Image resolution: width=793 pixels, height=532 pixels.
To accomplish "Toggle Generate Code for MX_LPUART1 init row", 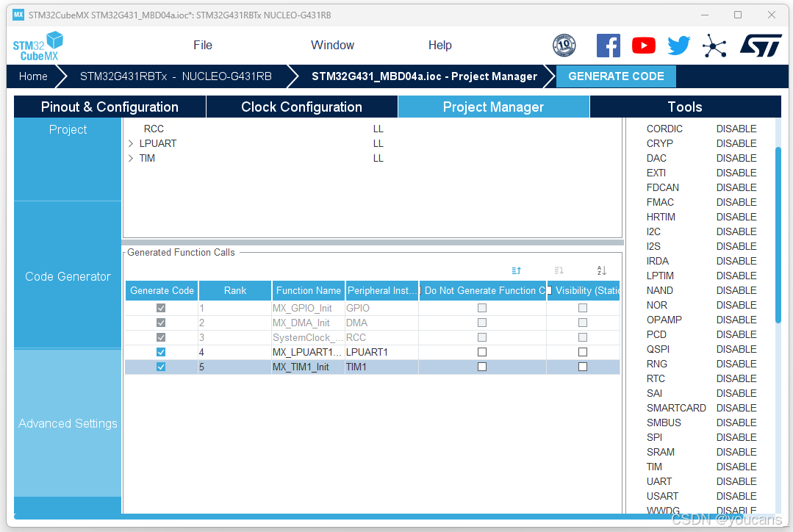I will point(161,352).
